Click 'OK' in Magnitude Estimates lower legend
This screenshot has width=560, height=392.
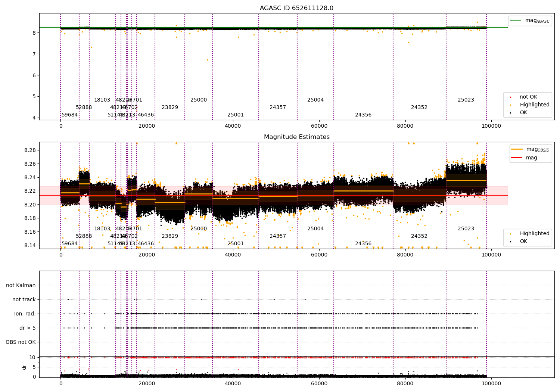[523, 242]
